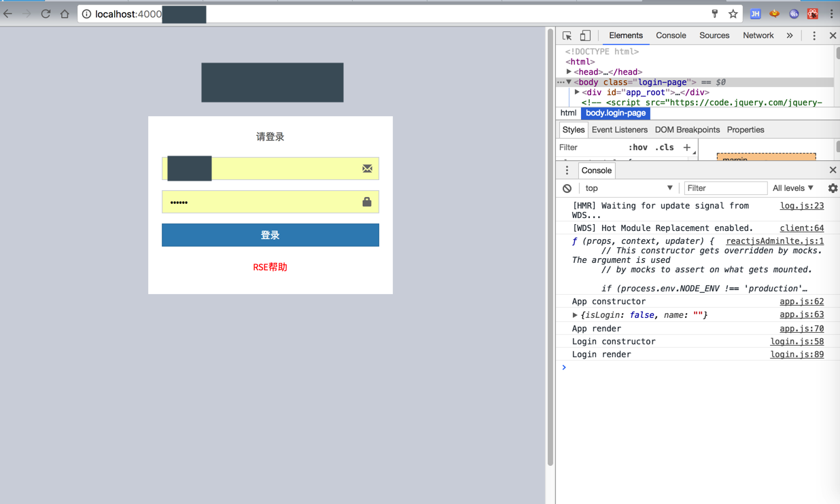The image size is (840, 504).
Task: Open app.js:70 source link
Action: (802, 329)
